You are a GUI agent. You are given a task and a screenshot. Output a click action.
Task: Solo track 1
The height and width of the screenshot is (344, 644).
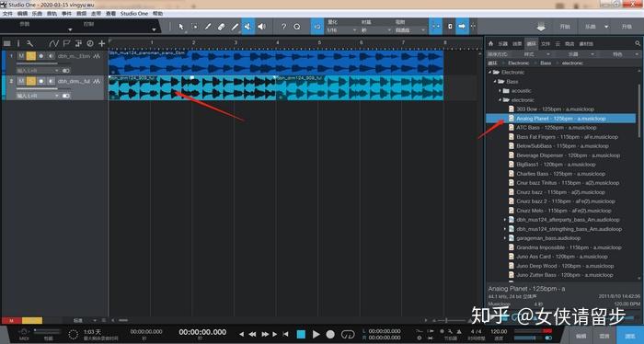pos(30,56)
